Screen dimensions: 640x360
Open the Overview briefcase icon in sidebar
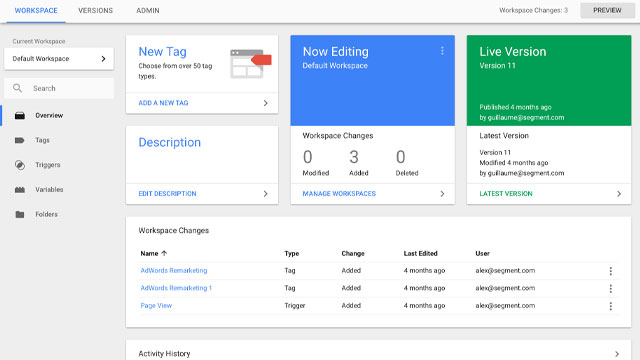[x=20, y=116]
